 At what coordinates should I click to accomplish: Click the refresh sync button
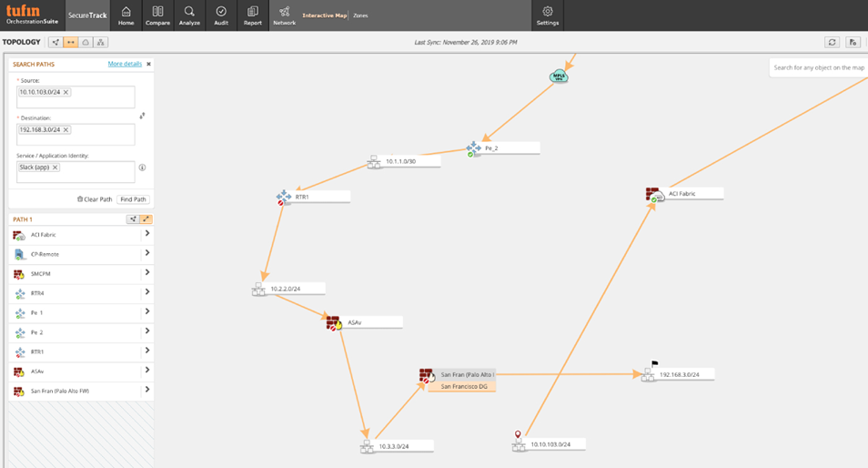(832, 42)
